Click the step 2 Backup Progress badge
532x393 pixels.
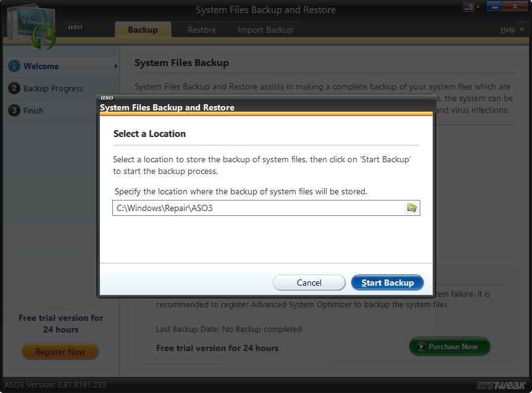tap(13, 88)
